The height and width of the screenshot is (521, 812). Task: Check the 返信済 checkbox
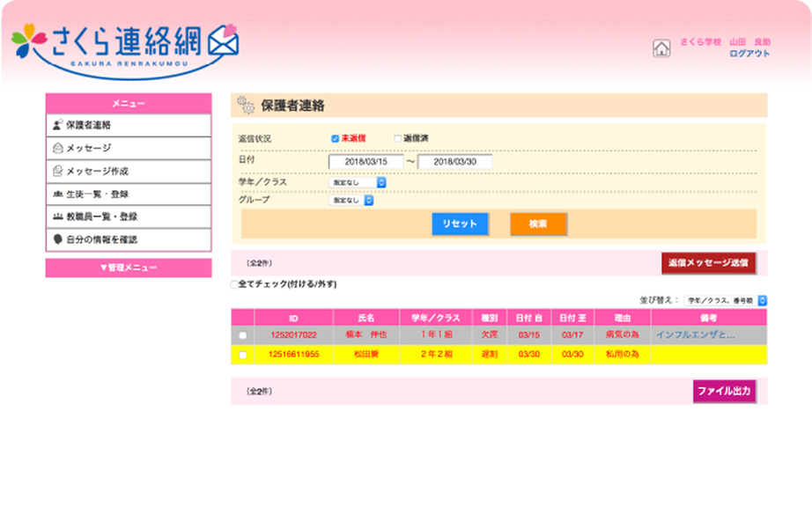tap(397, 139)
